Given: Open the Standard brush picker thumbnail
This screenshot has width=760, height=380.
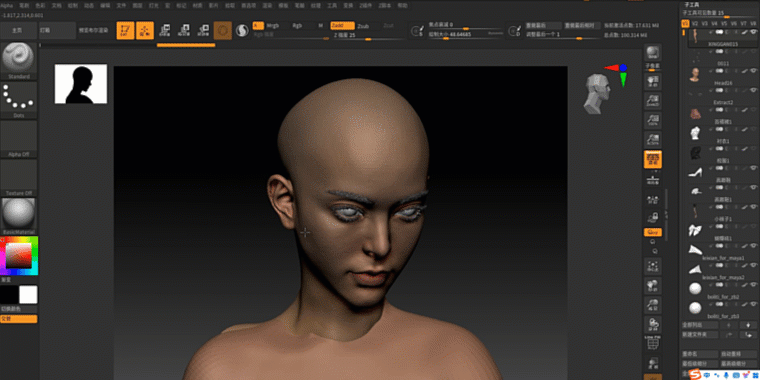Looking at the screenshot, I should pyautogui.click(x=18, y=58).
